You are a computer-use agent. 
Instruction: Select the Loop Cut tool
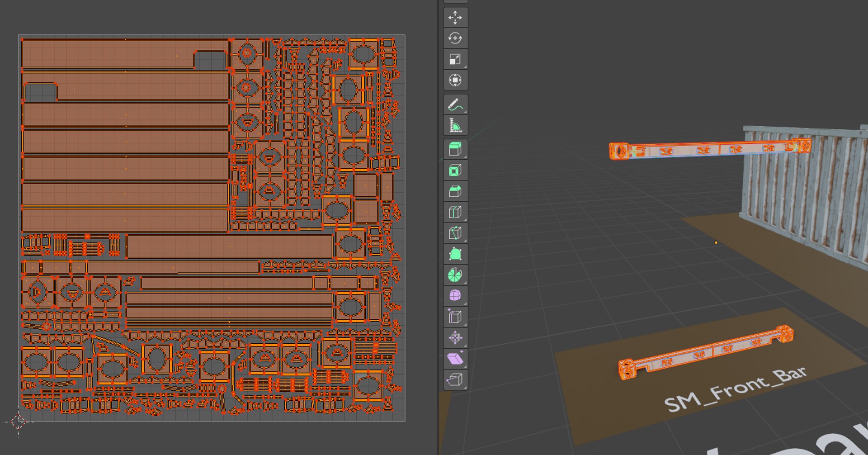[455, 212]
